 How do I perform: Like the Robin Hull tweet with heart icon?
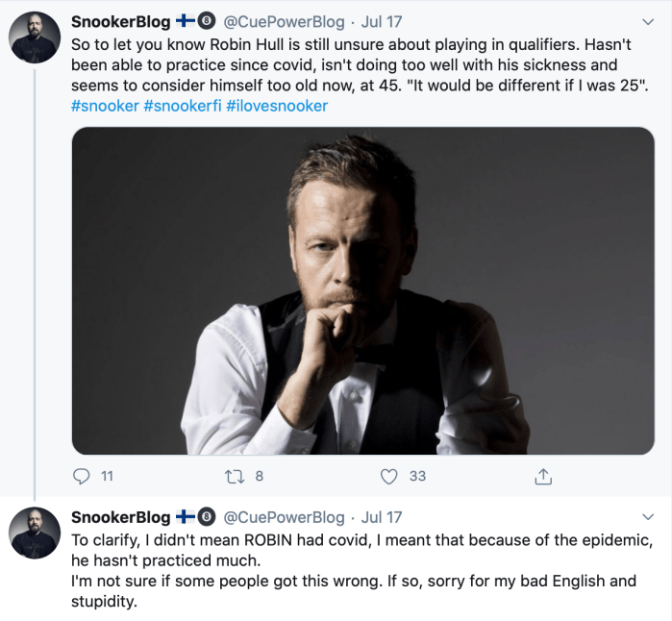389,476
